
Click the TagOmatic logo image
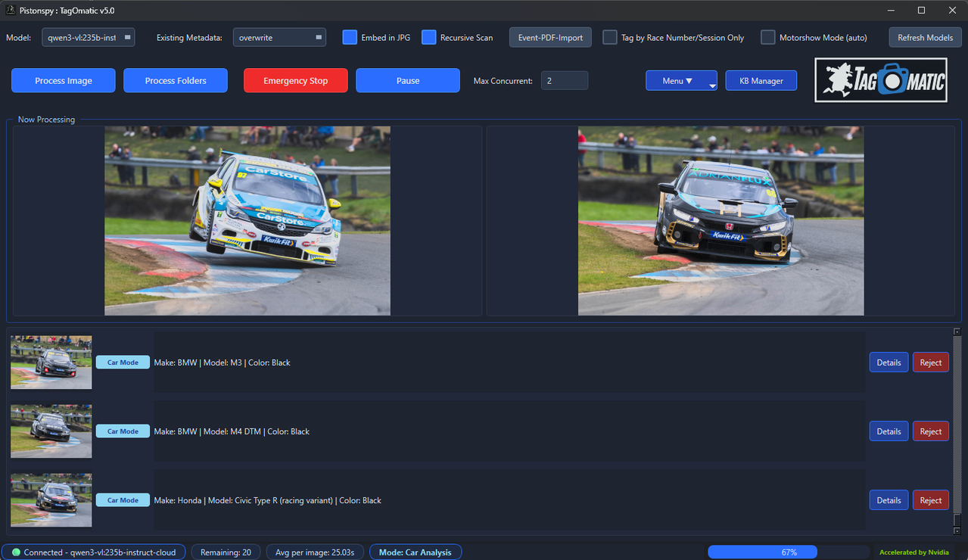[882, 80]
